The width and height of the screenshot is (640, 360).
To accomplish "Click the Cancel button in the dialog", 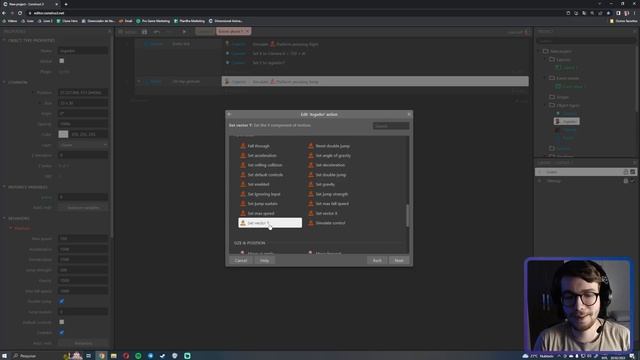I will point(241,260).
